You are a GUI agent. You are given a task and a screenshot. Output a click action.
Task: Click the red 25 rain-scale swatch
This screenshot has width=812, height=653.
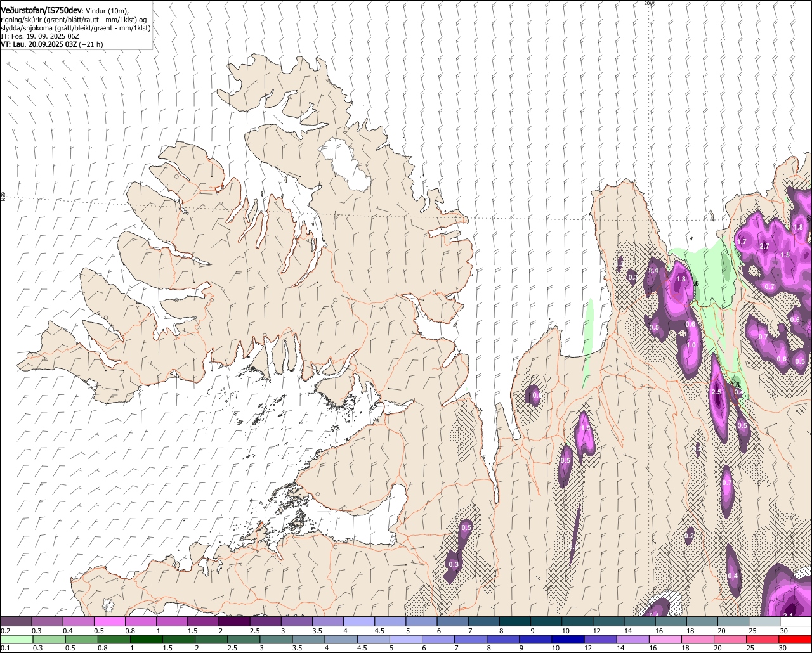pos(761,640)
